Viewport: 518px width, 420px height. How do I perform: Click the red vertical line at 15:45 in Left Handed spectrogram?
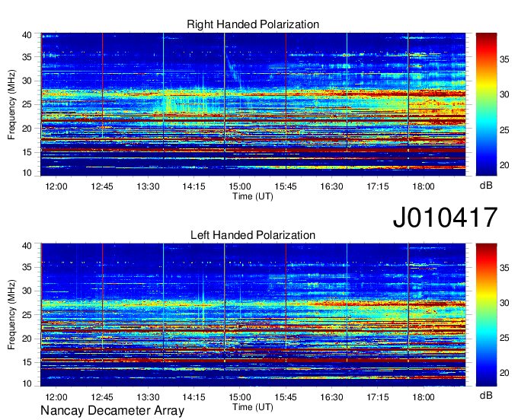286,293
